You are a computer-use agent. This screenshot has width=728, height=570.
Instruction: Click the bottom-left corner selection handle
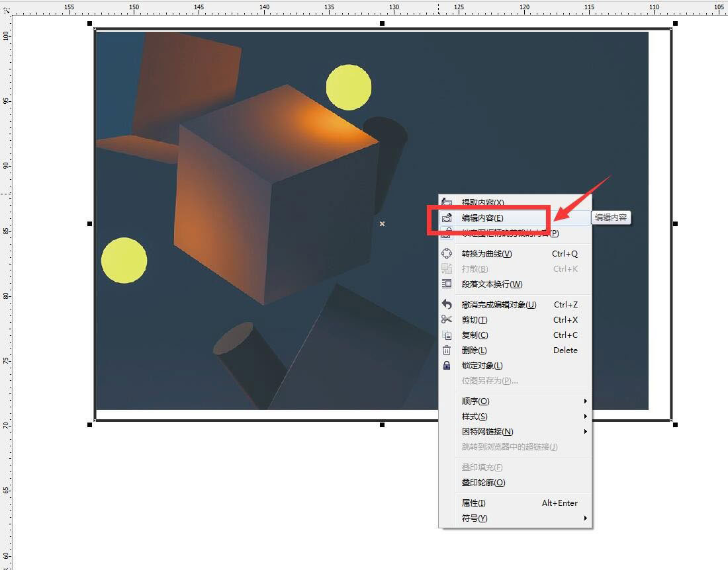tap(90, 425)
